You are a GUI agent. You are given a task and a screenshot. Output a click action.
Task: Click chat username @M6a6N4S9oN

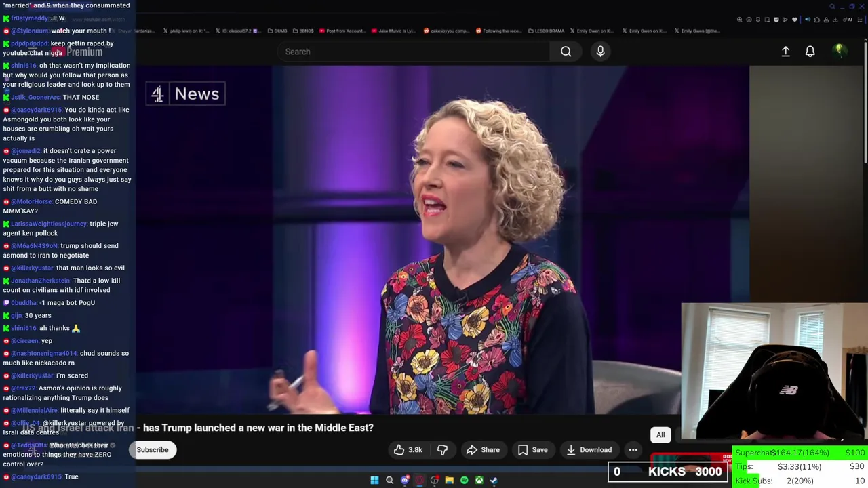[x=34, y=246]
